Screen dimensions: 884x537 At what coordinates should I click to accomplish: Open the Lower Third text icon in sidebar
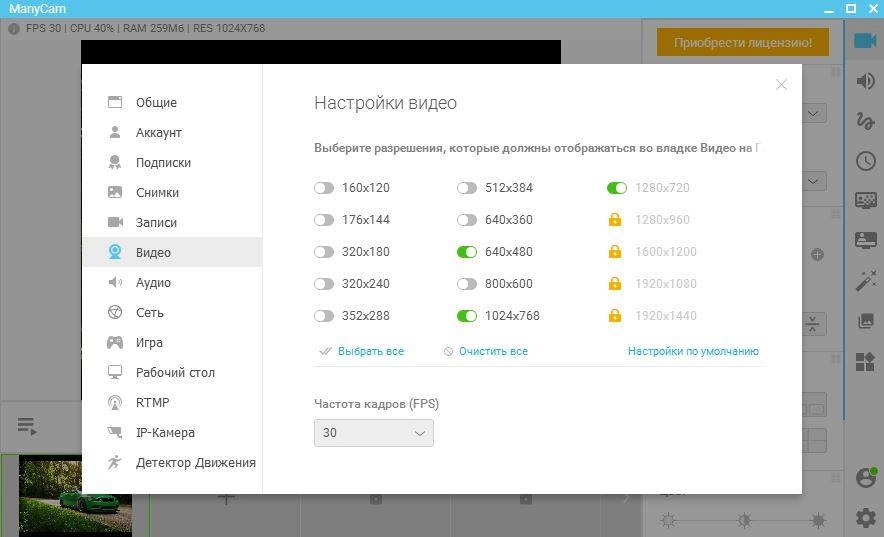865,240
